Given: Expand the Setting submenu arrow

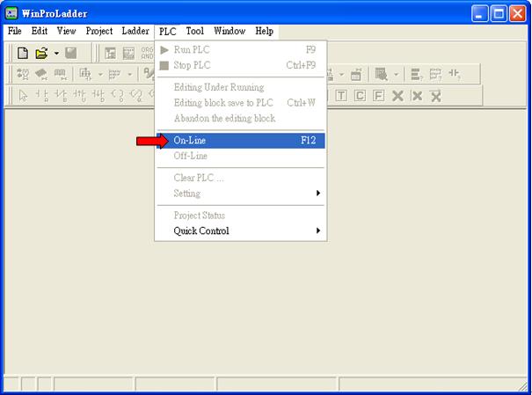Looking at the screenshot, I should pos(318,193).
